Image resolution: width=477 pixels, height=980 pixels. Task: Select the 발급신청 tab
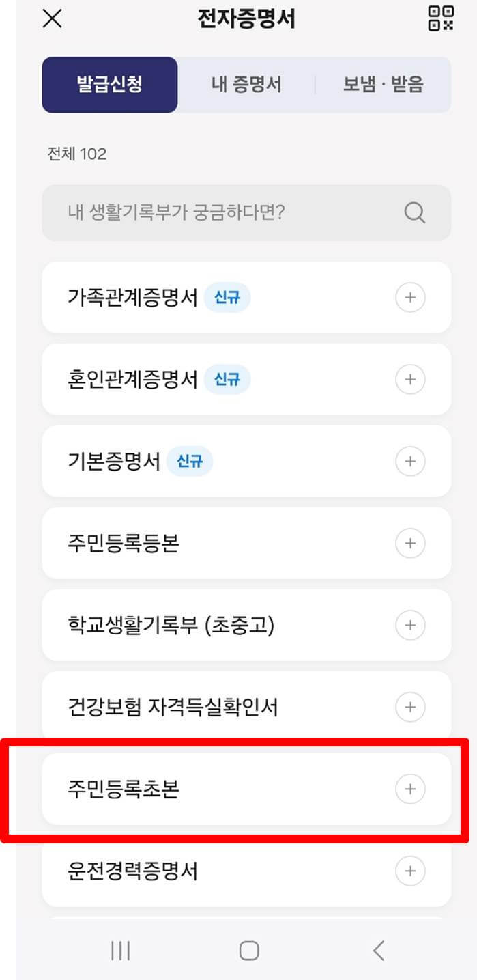pos(110,84)
